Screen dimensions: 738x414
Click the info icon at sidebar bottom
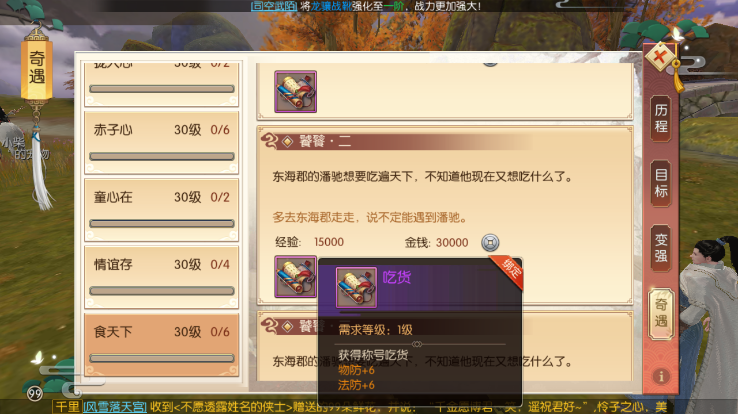click(x=661, y=376)
